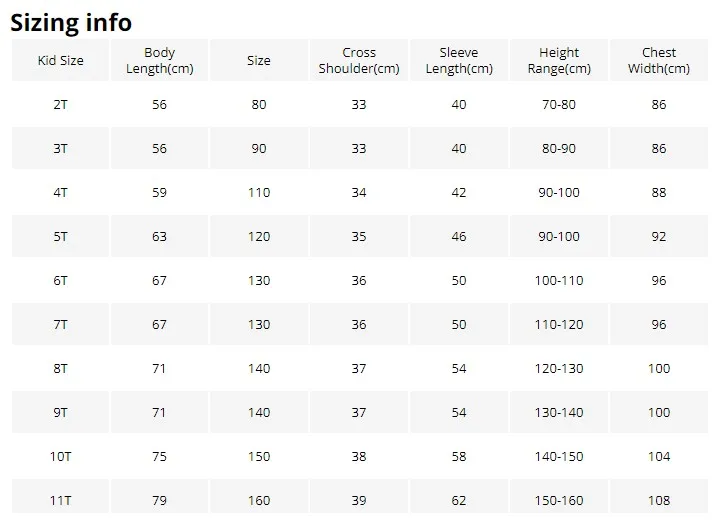The image size is (721, 530).
Task: Select the 3T row label
Action: click(x=61, y=148)
